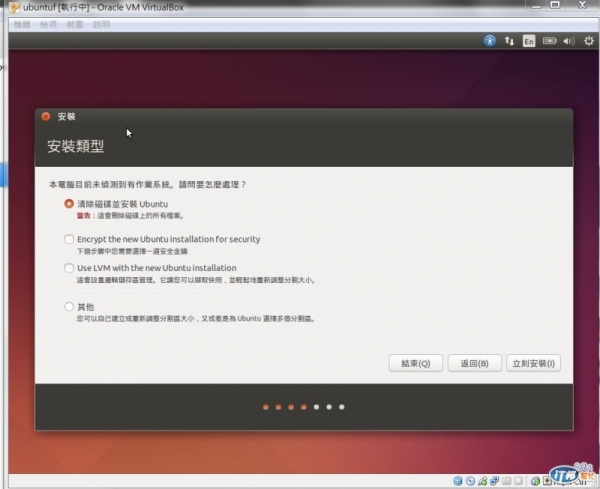Click the description under Encrypt option
The width and height of the screenshot is (600, 489).
coord(132,251)
